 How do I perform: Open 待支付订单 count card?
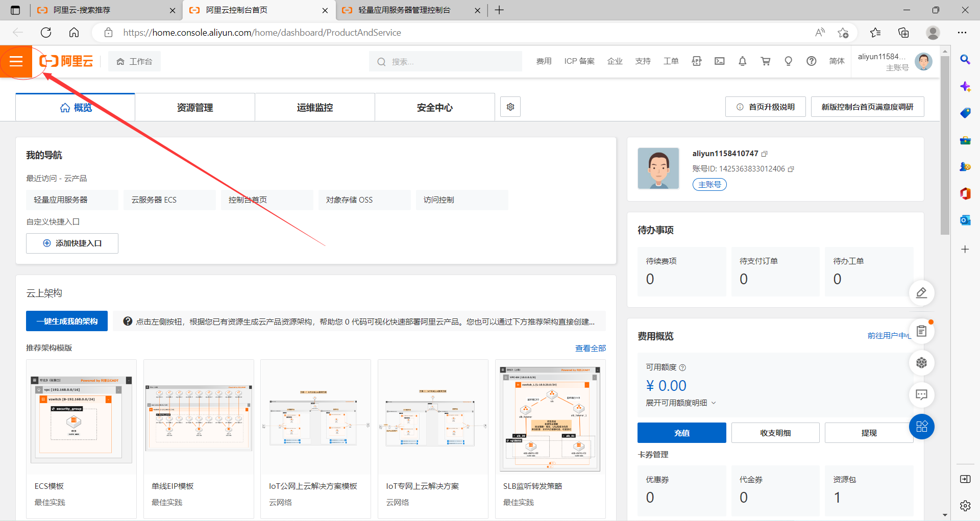pos(775,271)
